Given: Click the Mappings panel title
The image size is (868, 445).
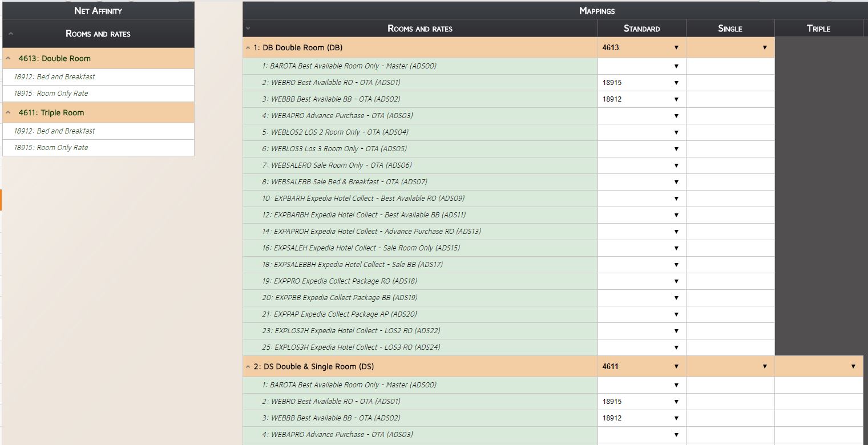Looking at the screenshot, I should [x=597, y=11].
